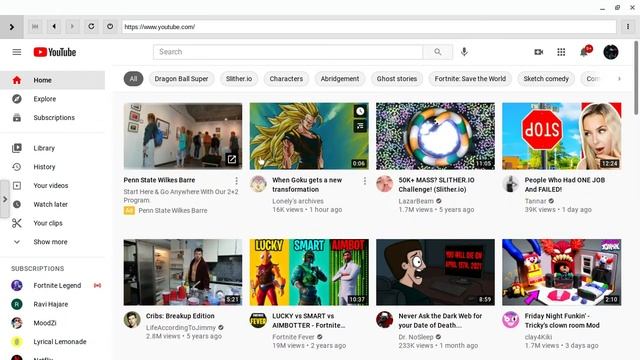Select the Slither.io filter chip

click(x=239, y=79)
